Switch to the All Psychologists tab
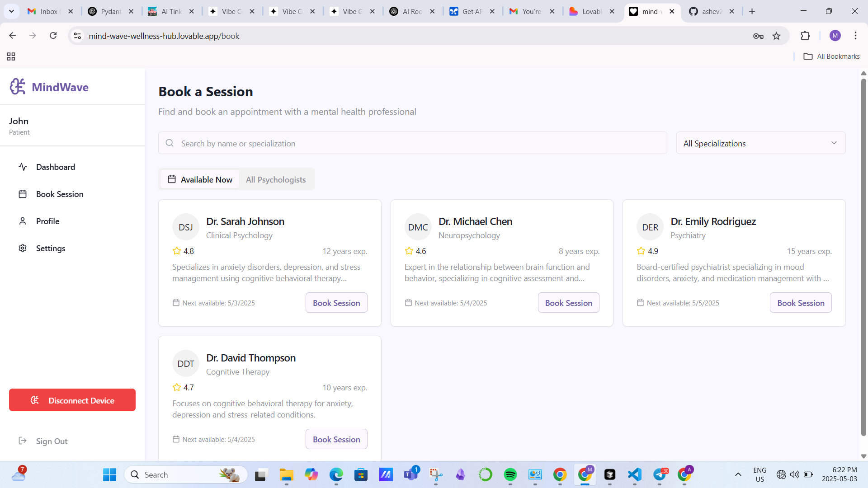The width and height of the screenshot is (868, 488). pyautogui.click(x=276, y=180)
